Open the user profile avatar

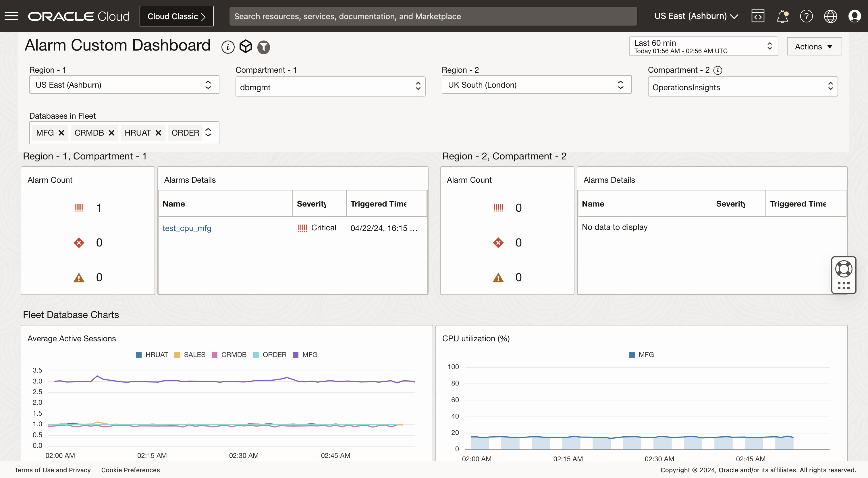pos(855,16)
